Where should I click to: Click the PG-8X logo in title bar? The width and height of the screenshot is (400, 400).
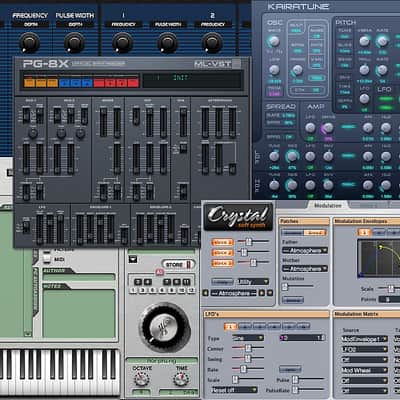click(x=46, y=64)
